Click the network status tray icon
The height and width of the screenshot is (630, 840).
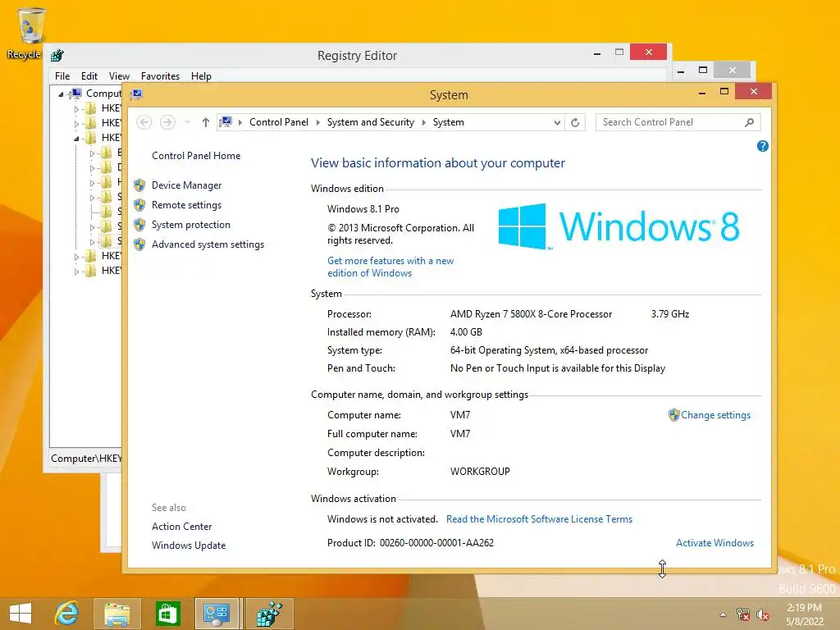743,614
